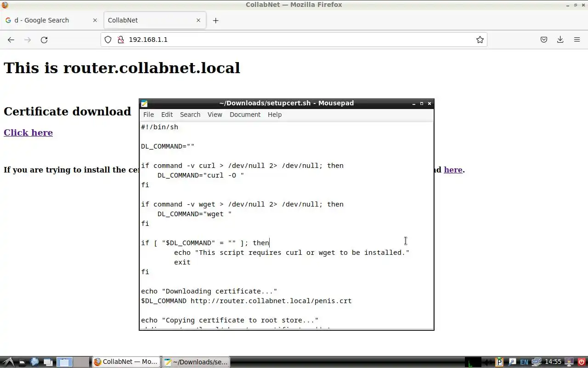The height and width of the screenshot is (368, 588).
Task: Click the Mousepad window icon in its title bar
Action: [144, 103]
